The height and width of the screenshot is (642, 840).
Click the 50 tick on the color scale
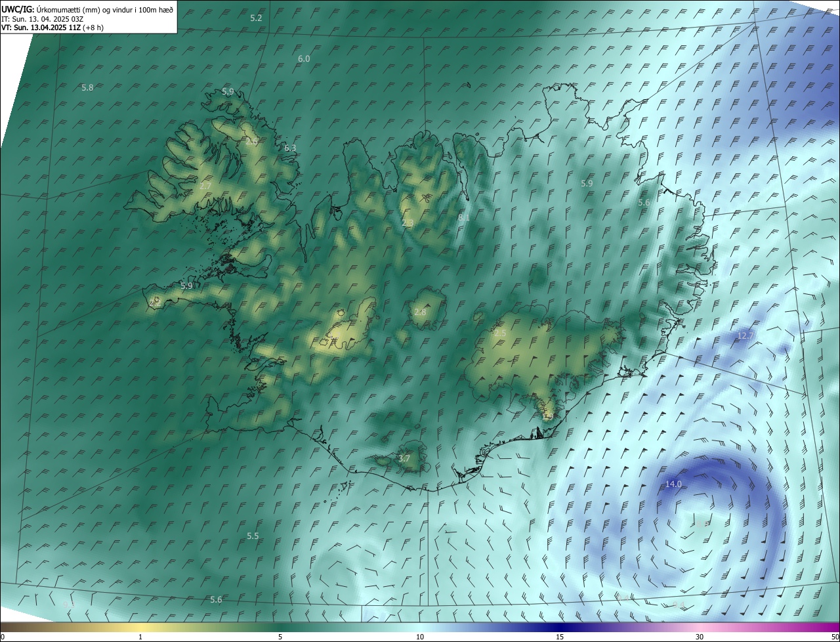(x=835, y=637)
